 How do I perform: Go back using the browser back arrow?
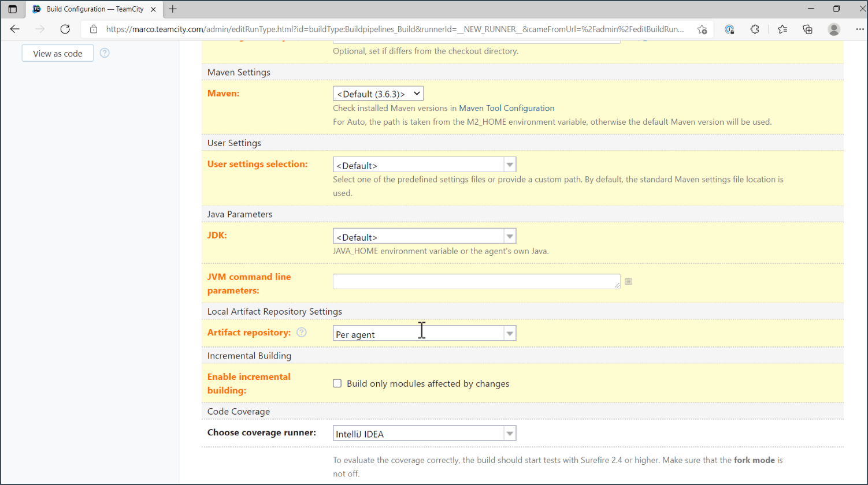tap(15, 29)
